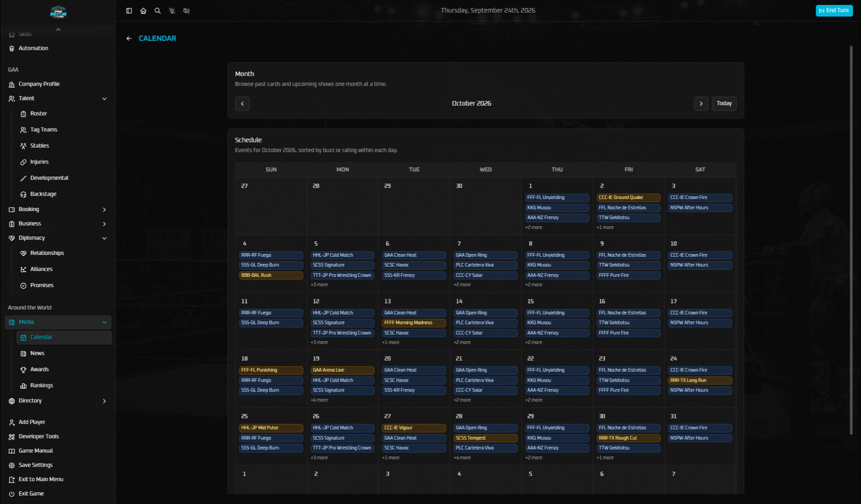861x504 pixels.
Task: Open Tag Teams icon
Action: point(23,130)
